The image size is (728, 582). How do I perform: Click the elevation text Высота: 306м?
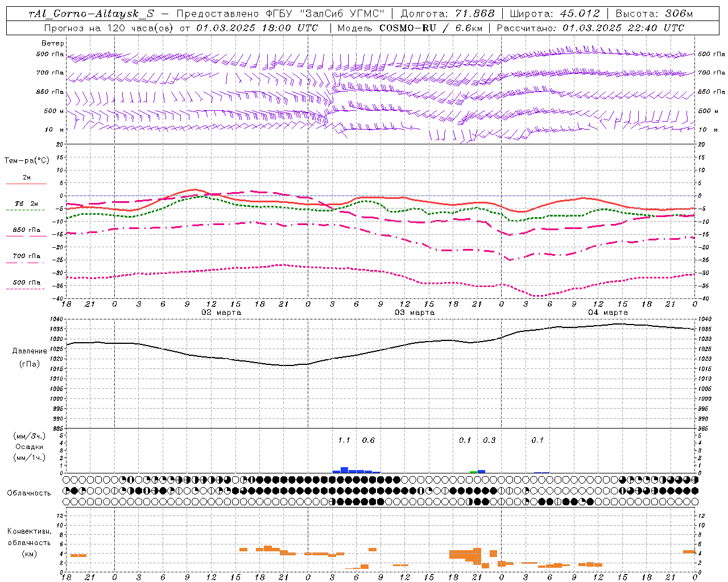point(654,14)
